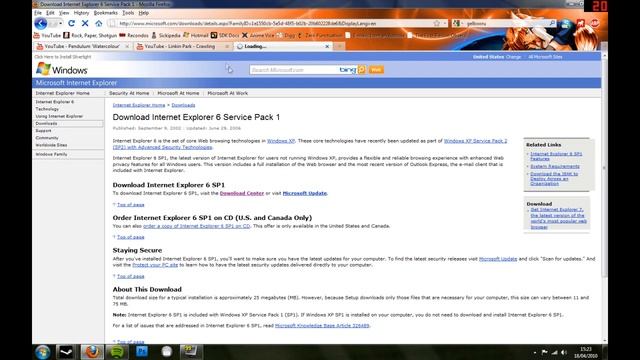Open the Protect your PC site link
Screen dimensions: 640x360
(155, 264)
